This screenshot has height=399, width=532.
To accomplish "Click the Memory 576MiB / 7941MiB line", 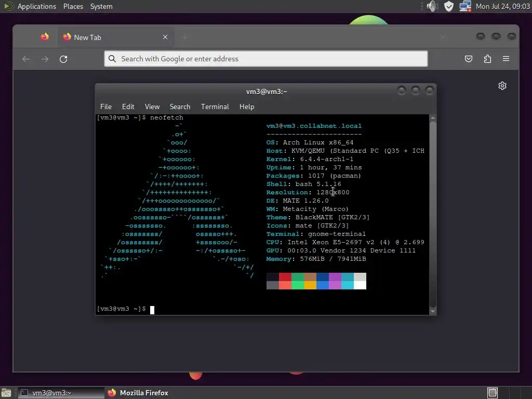I will (316, 259).
